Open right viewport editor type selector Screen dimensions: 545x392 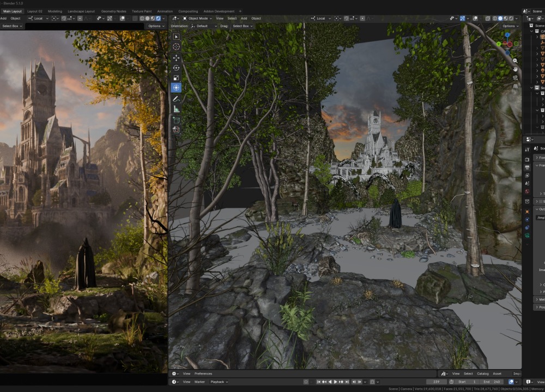point(175,19)
